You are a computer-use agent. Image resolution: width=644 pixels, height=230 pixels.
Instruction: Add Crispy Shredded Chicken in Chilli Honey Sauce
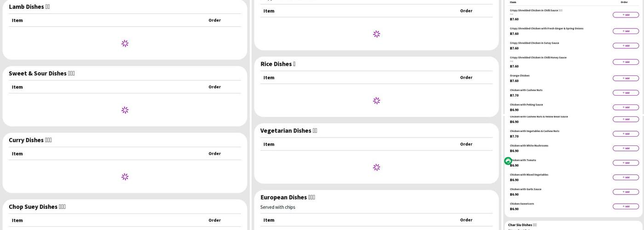point(626,62)
